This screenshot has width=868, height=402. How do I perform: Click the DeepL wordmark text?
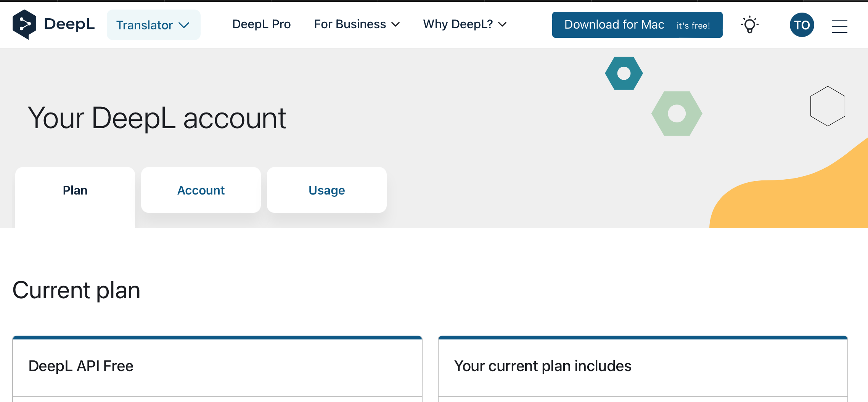click(x=69, y=24)
